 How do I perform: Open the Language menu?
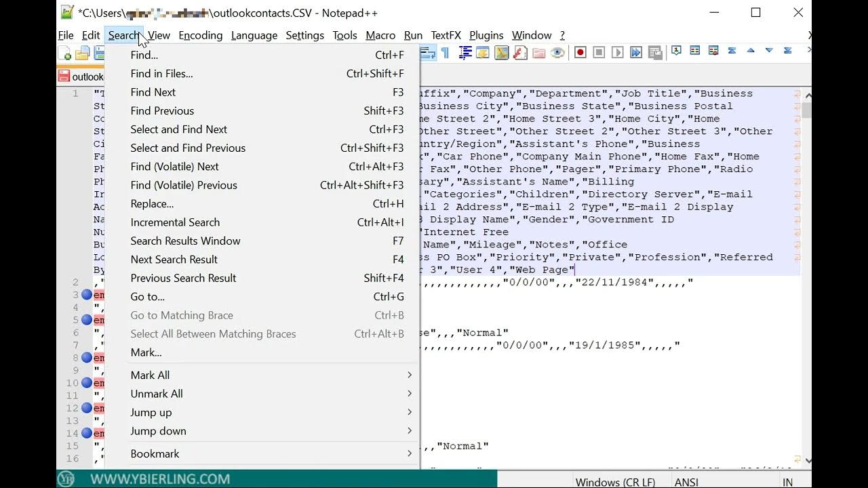tap(254, 35)
